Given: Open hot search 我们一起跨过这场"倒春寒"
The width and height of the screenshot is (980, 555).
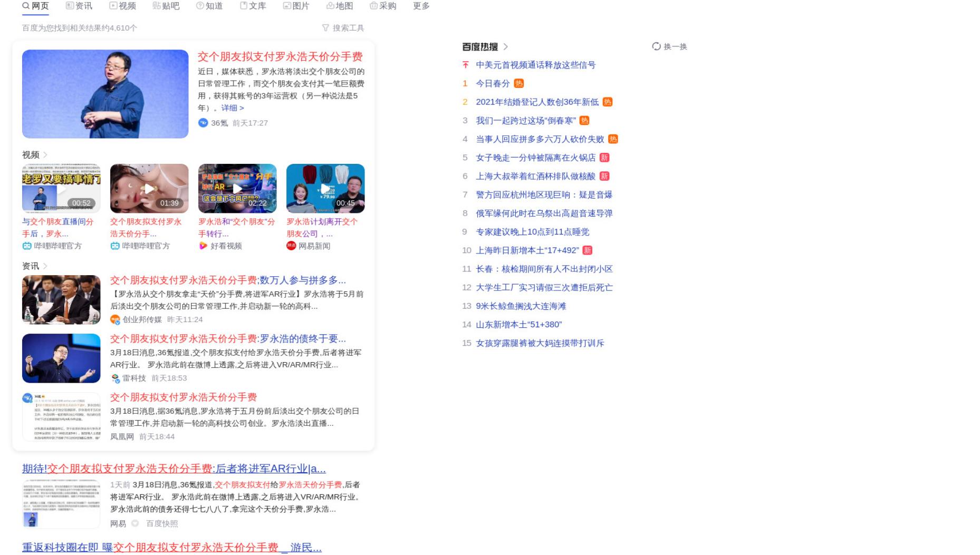Looking at the screenshot, I should pyautogui.click(x=526, y=121).
